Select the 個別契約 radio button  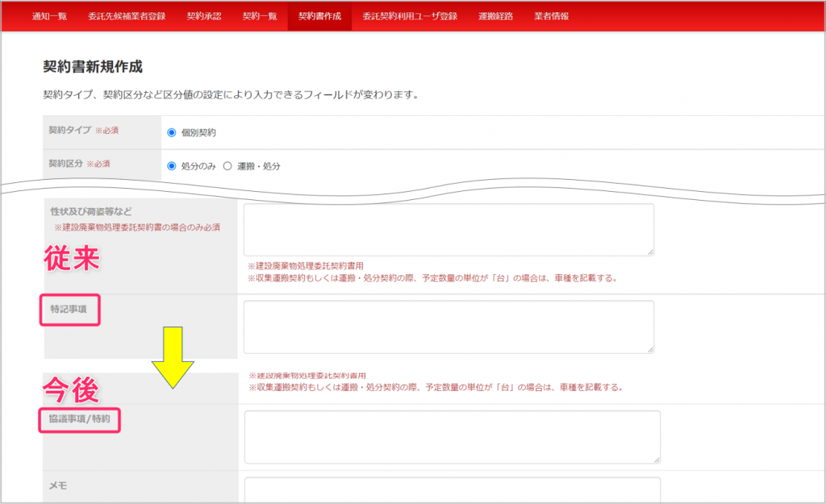[x=171, y=132]
